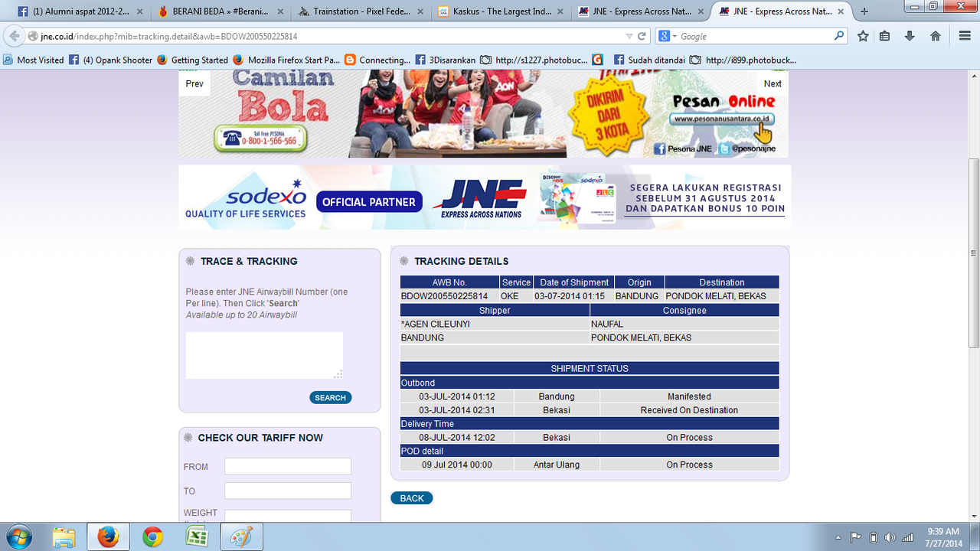Click the Firefox taskbar icon

click(108, 537)
